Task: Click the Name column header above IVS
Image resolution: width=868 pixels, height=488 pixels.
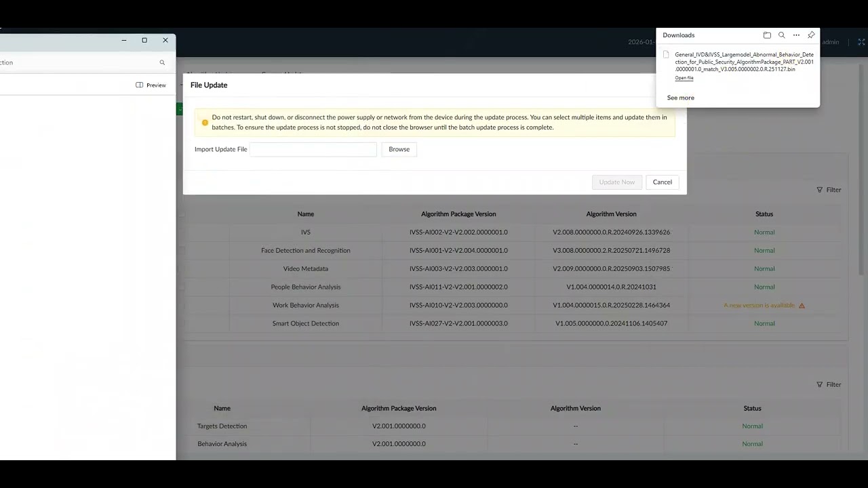Action: tap(306, 214)
